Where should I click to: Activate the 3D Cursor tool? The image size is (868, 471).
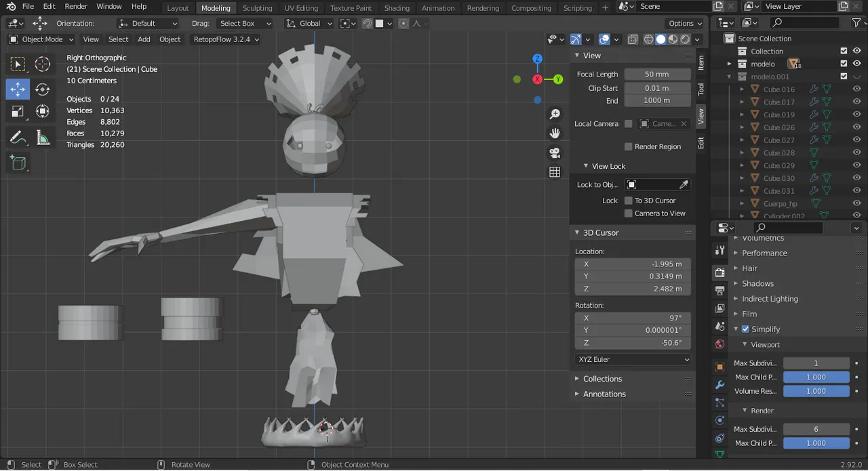pyautogui.click(x=42, y=64)
